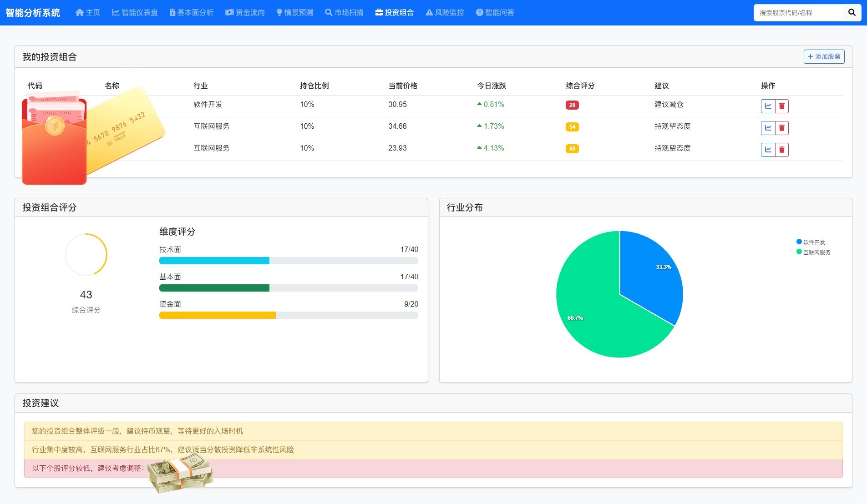Click the 智能分析系统 brand logo
The width and height of the screenshot is (867, 504).
click(33, 13)
